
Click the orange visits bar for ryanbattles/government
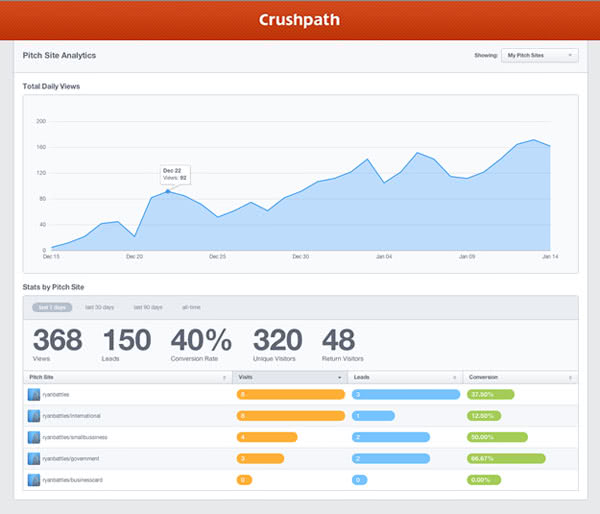pyautogui.click(x=260, y=459)
